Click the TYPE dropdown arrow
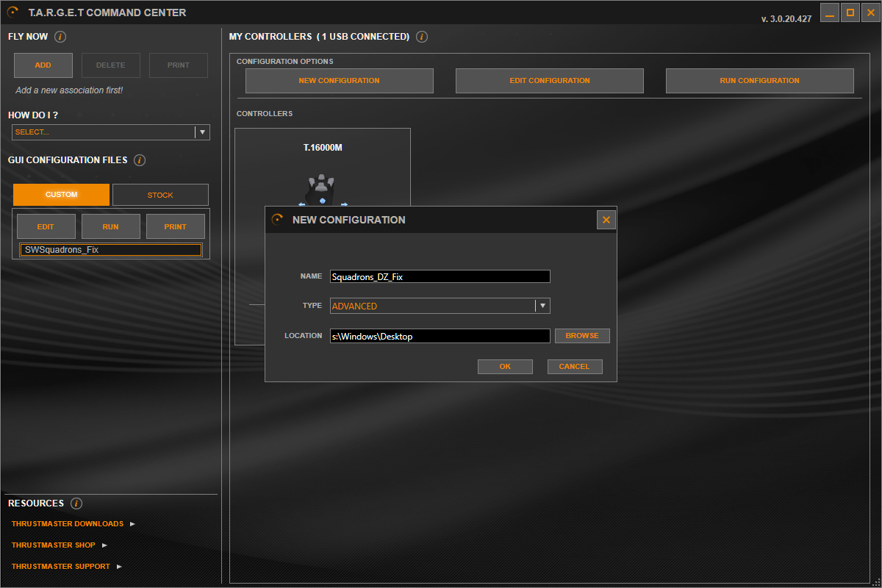The image size is (882, 588). click(x=542, y=306)
